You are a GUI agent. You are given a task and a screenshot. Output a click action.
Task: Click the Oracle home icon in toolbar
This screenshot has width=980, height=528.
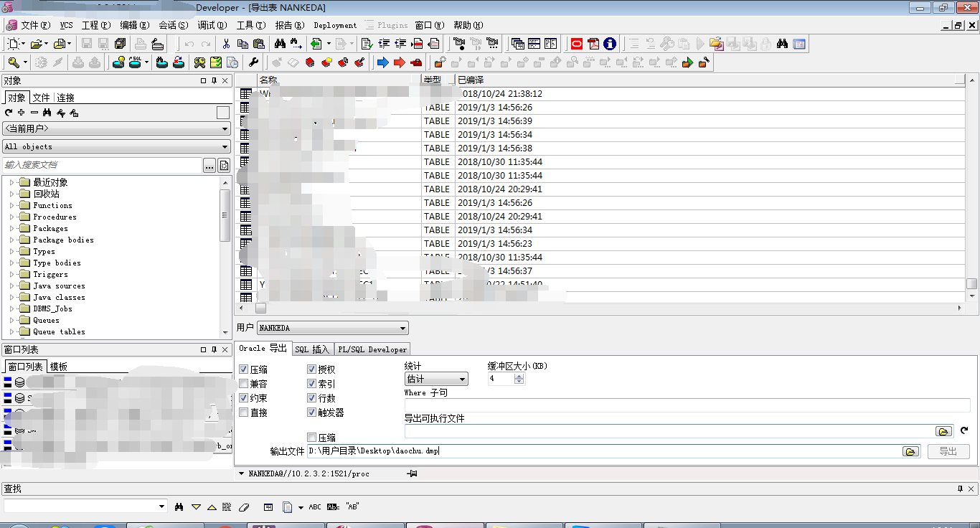pyautogui.click(x=578, y=43)
